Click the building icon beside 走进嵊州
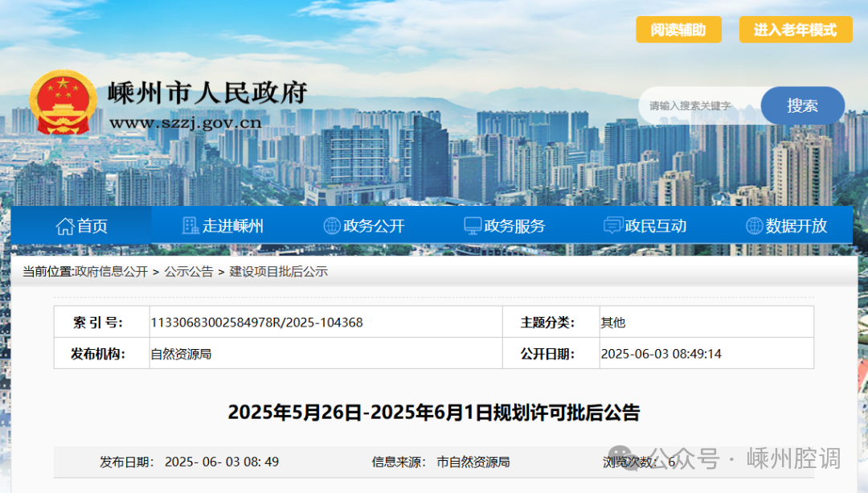 [x=190, y=226]
